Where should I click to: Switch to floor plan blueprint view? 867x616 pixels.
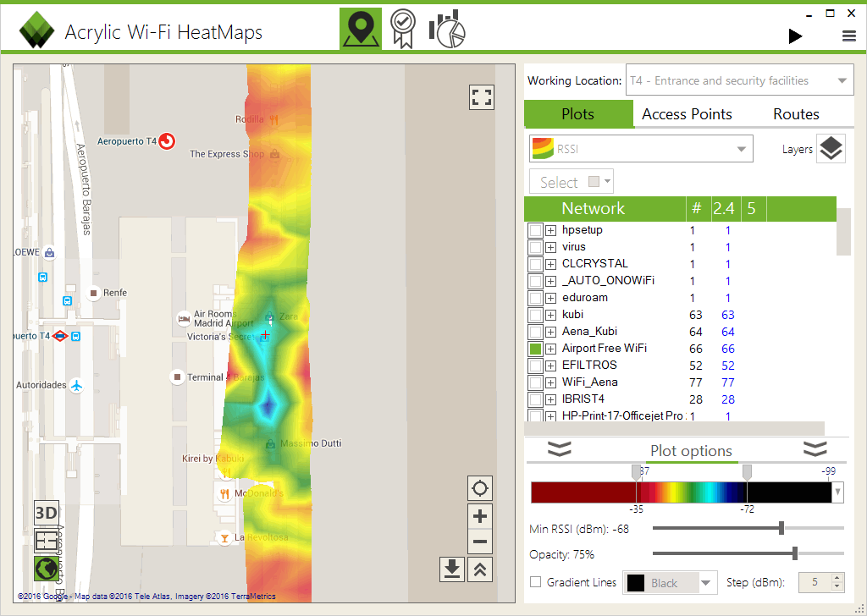(x=46, y=541)
